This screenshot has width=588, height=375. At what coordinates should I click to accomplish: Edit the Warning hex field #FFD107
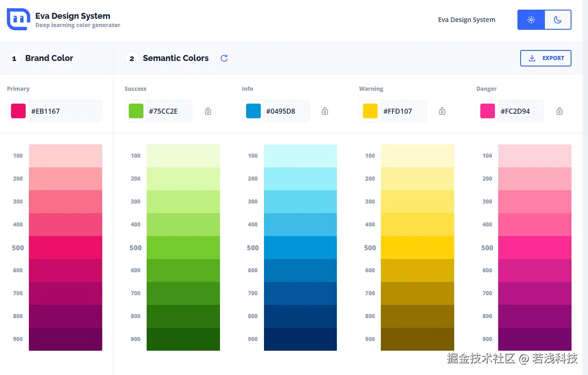403,111
